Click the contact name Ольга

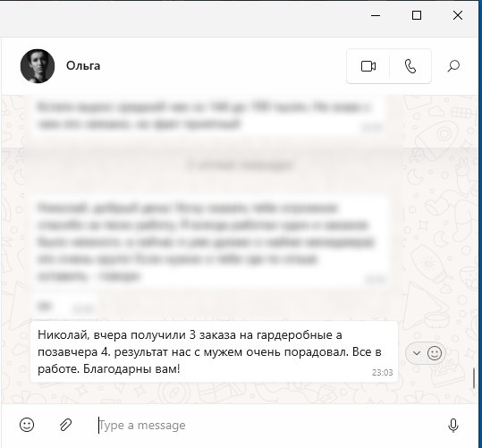coord(83,66)
